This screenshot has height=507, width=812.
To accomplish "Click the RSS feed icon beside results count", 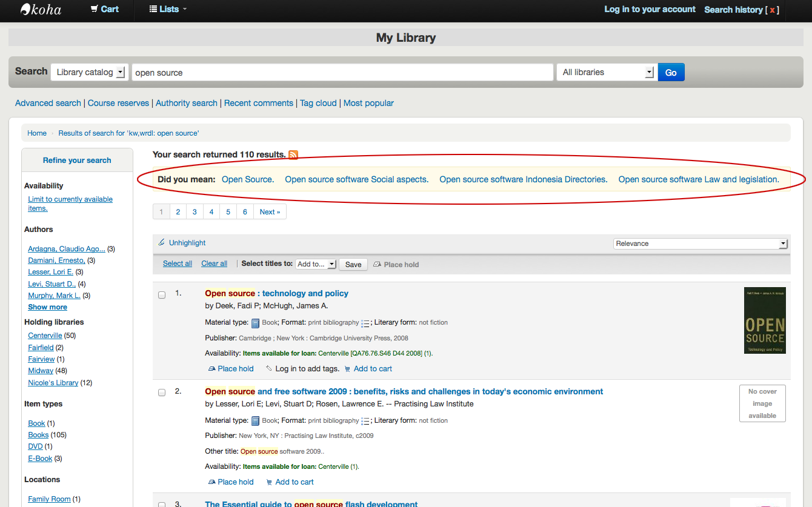I will 293,155.
